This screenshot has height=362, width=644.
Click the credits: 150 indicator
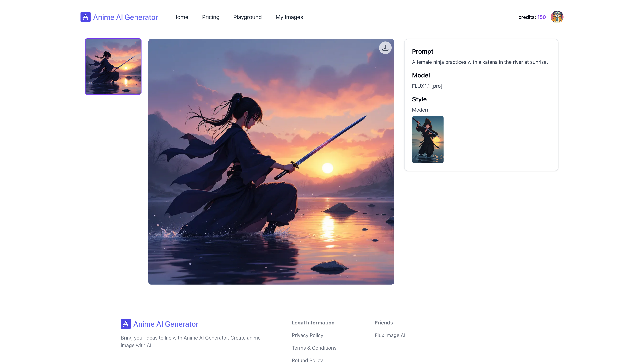[x=532, y=17]
